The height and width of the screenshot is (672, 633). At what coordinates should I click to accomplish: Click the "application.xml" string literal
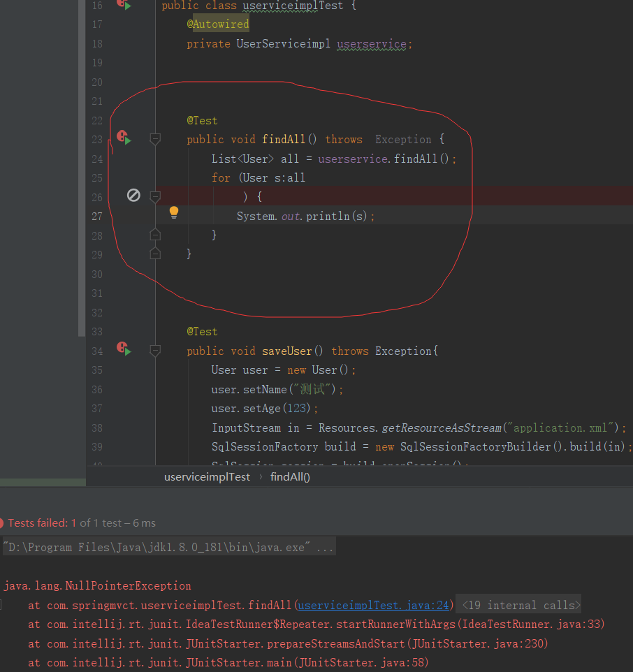coord(560,428)
